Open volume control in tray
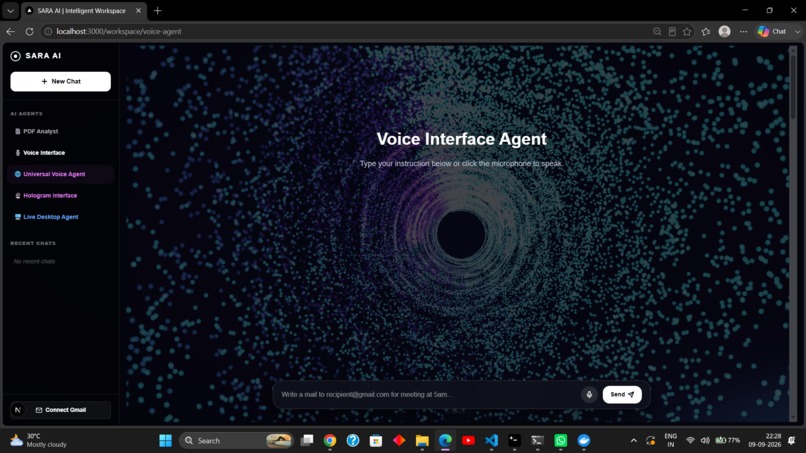 (x=705, y=441)
